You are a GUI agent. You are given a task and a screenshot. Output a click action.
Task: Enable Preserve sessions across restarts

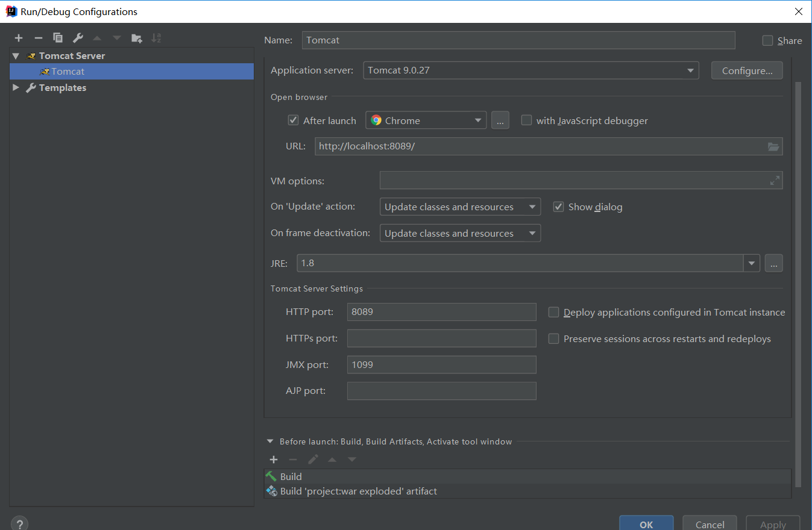point(553,338)
